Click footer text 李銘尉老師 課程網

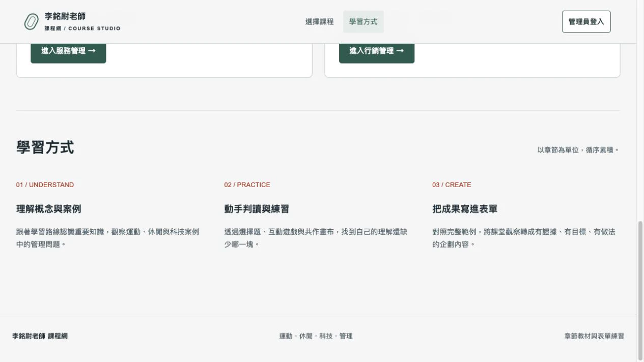pos(40,336)
